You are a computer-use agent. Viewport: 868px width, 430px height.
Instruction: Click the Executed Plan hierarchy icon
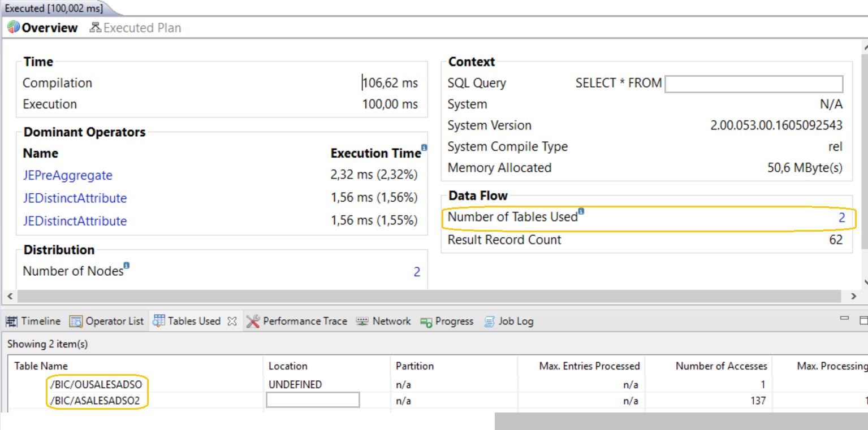(96, 28)
